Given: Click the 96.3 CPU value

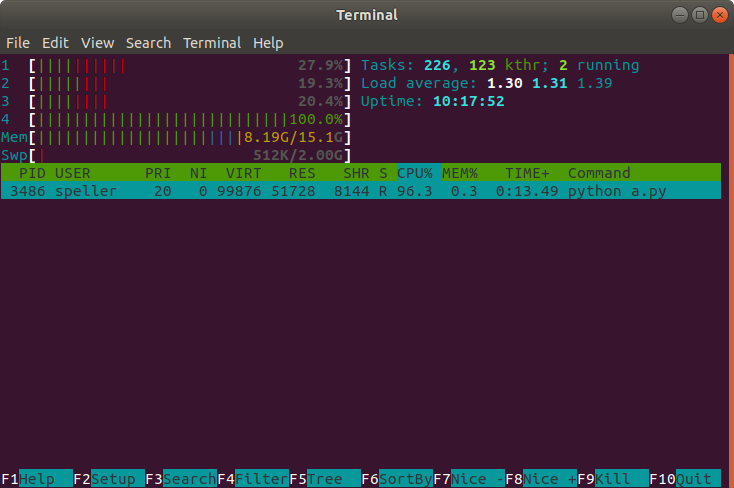Looking at the screenshot, I should tap(415, 191).
